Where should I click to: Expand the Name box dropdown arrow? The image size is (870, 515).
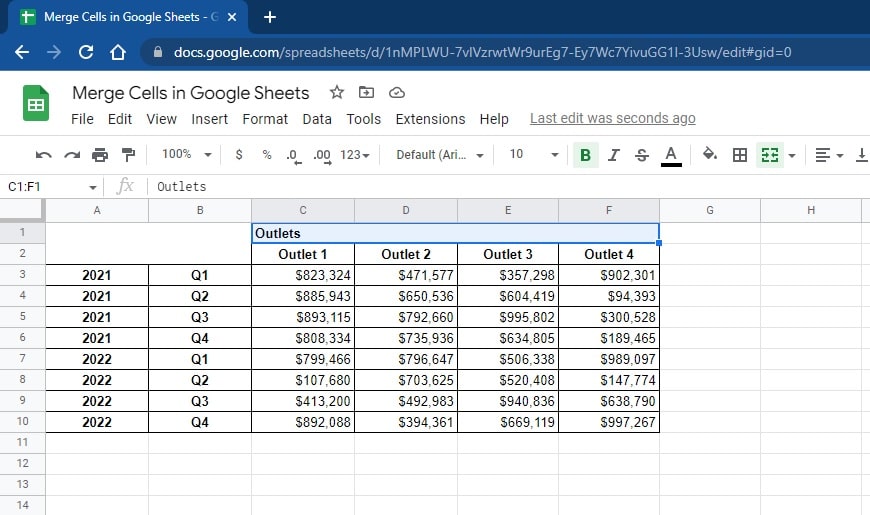(x=92, y=188)
